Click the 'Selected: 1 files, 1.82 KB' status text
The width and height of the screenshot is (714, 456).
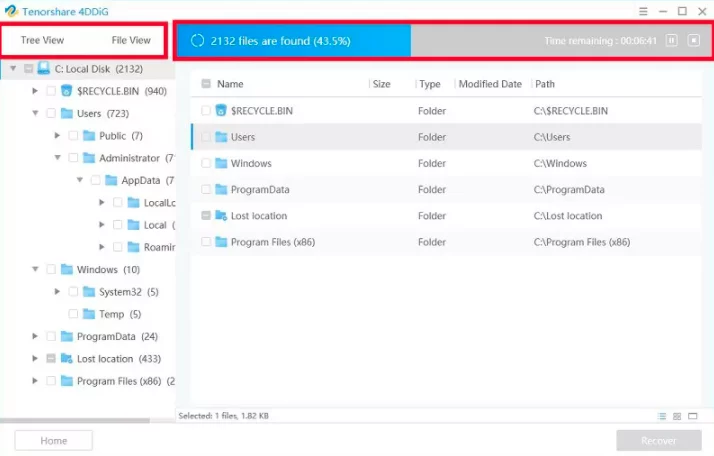(x=223, y=415)
